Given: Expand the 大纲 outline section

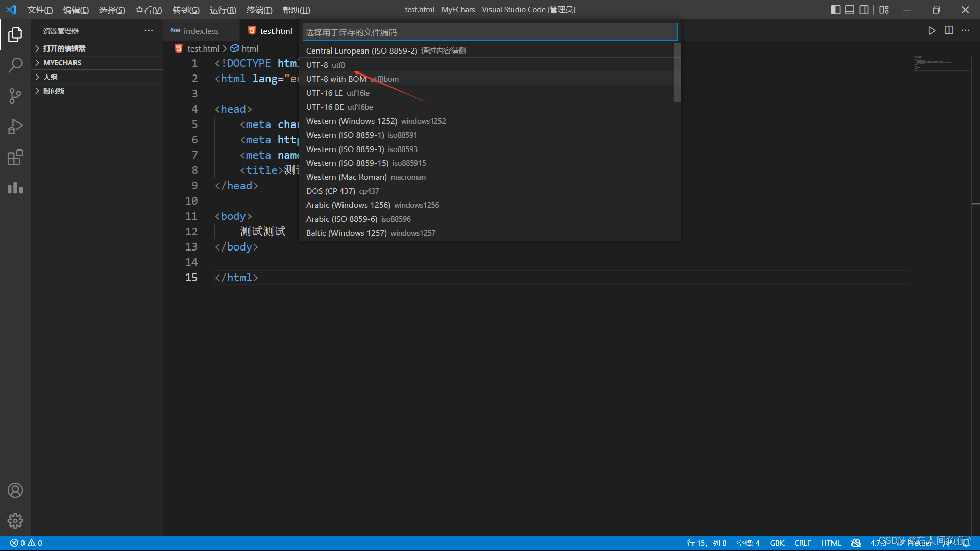Looking at the screenshot, I should (x=97, y=77).
